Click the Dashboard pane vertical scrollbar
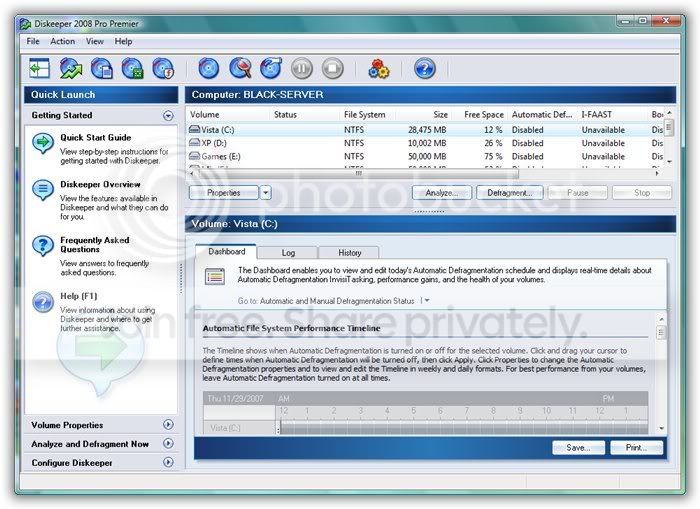 click(661, 373)
